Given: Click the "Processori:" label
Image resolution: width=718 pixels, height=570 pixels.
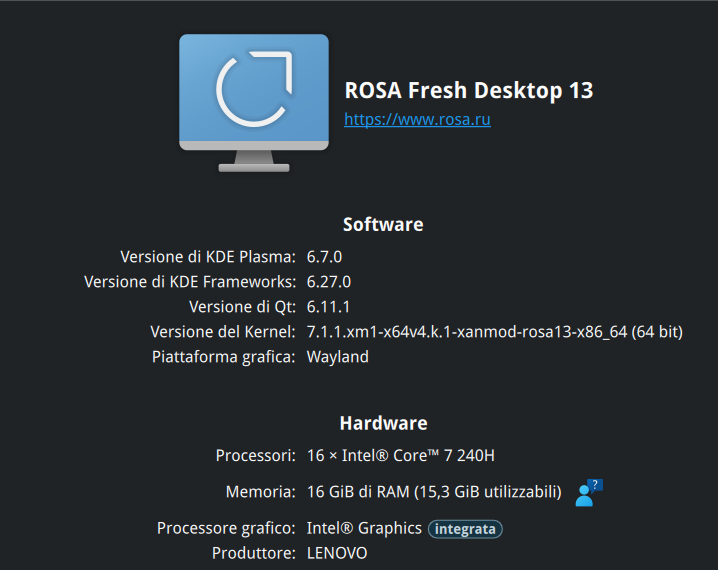Looking at the screenshot, I should (x=256, y=456).
